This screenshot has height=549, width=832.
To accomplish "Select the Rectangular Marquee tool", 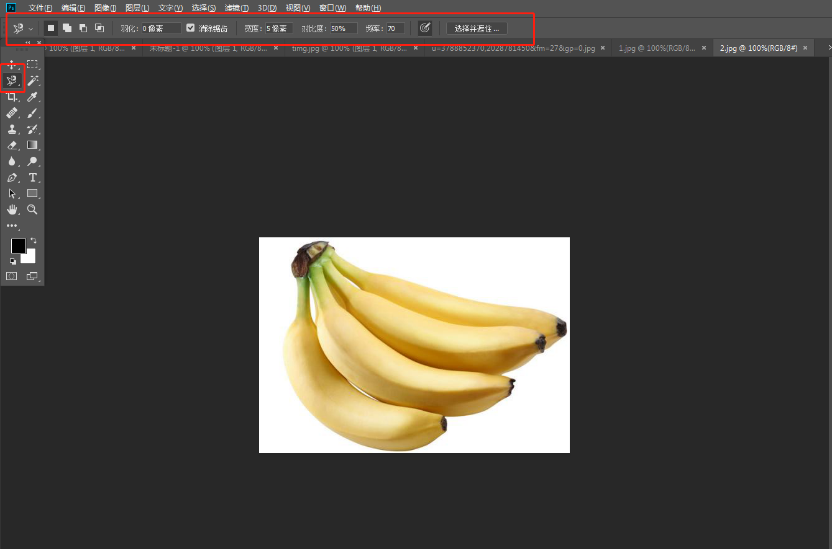I will (x=32, y=65).
